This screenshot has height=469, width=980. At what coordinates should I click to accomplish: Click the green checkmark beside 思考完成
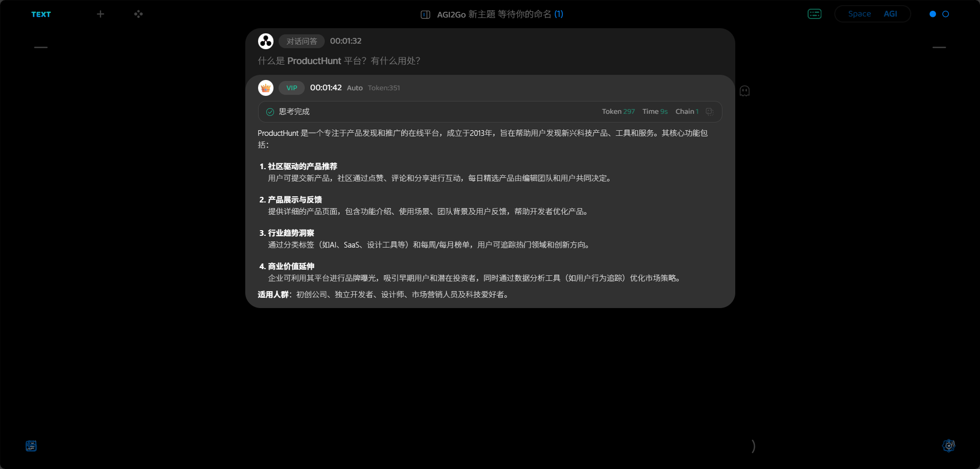269,111
